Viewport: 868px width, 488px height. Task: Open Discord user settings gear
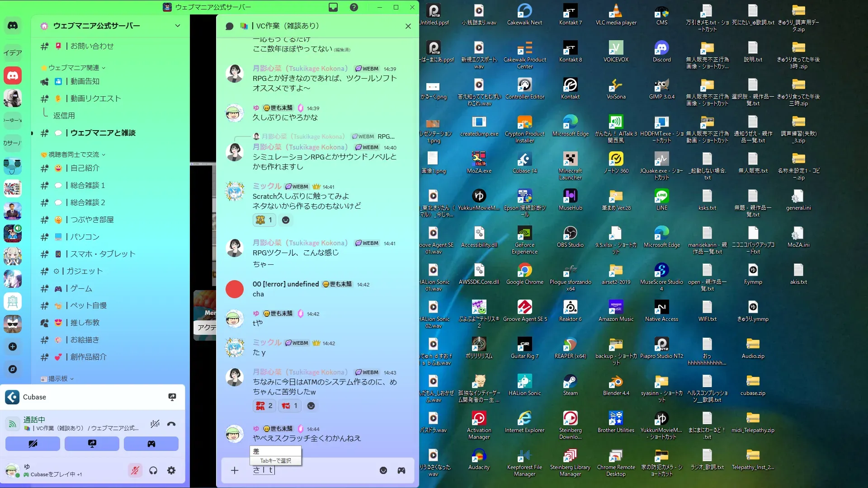pyautogui.click(x=171, y=470)
